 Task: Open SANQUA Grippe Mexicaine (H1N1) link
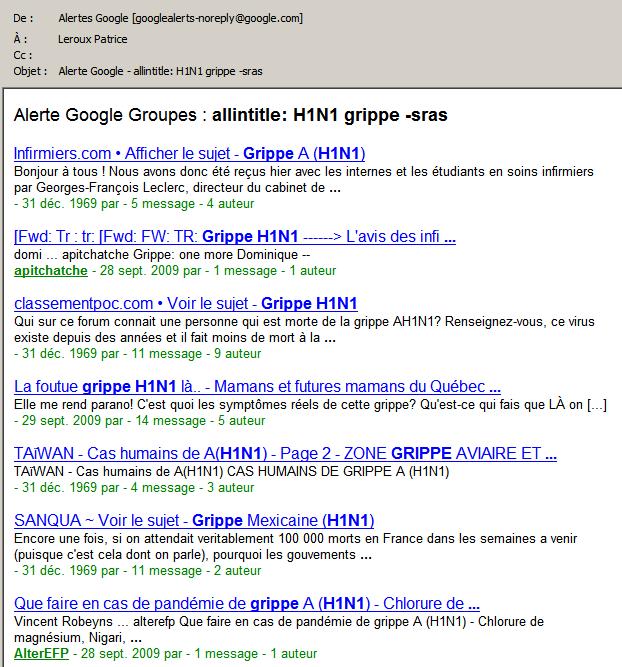[x=194, y=520]
